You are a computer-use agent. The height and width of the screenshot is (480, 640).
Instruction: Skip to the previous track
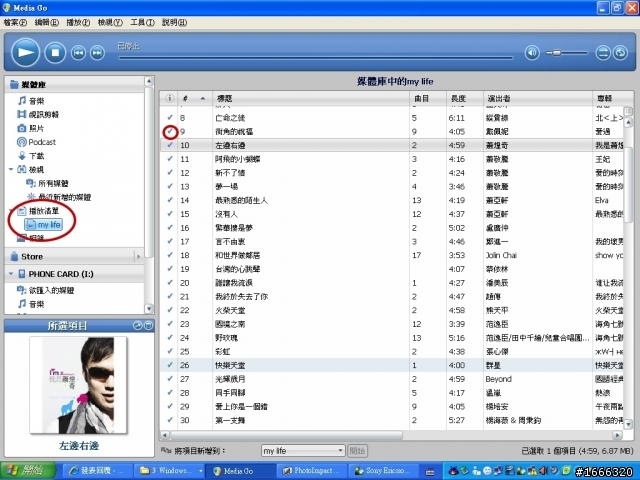click(78, 53)
